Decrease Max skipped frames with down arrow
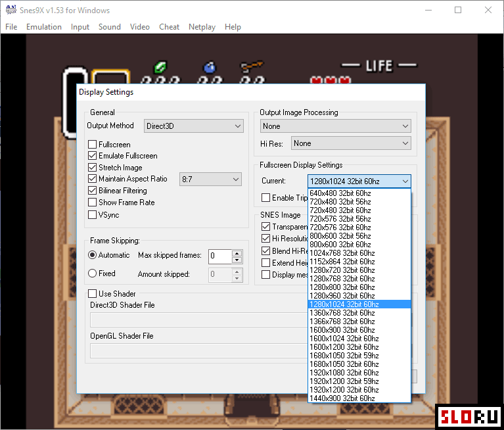Viewport: 504px width, 430px height. (237, 260)
